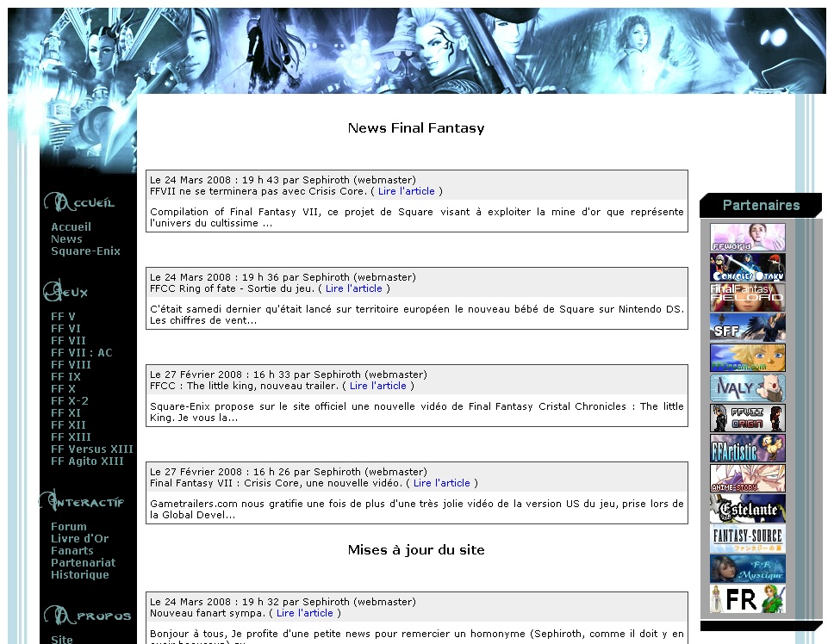Visit the Estelante partner banner

pyautogui.click(x=747, y=509)
